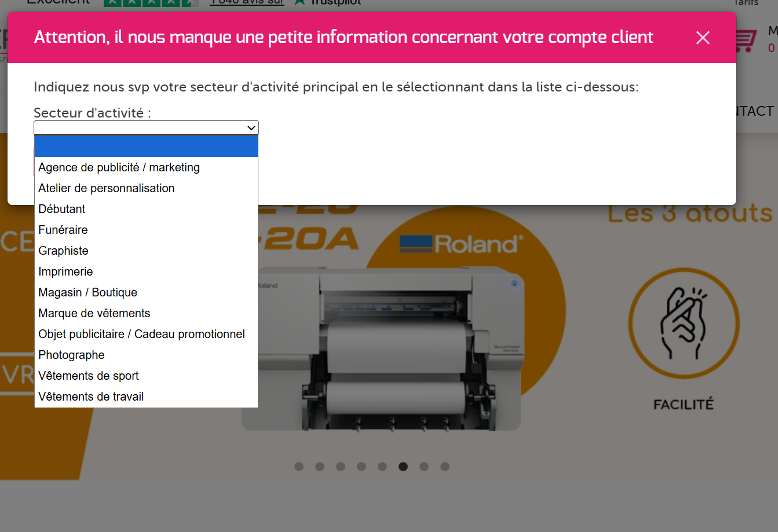Click the Facilité snapping fingers icon
The image size is (778, 532).
684,322
